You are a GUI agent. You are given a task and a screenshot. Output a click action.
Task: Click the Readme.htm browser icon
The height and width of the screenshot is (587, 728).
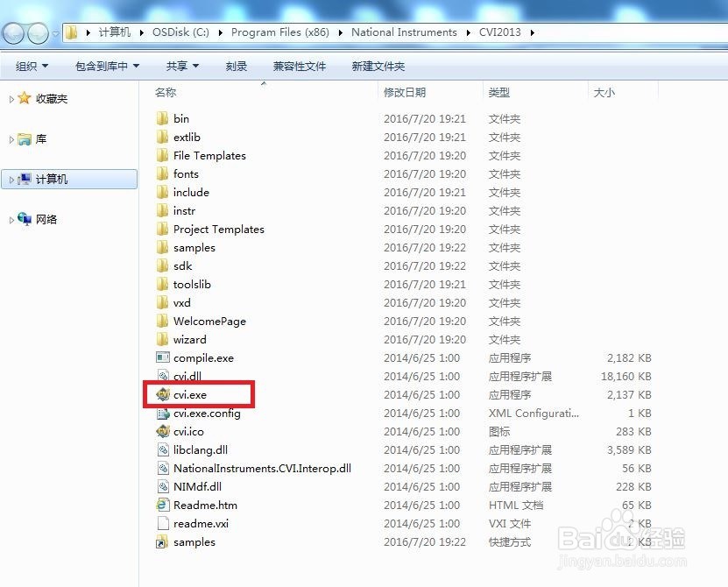coord(163,505)
